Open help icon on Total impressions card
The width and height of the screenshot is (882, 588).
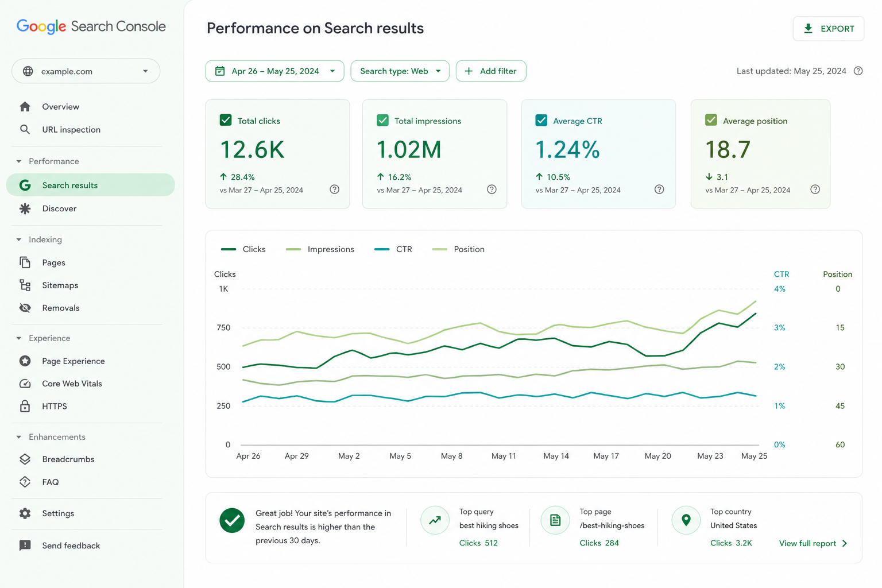[x=492, y=189]
